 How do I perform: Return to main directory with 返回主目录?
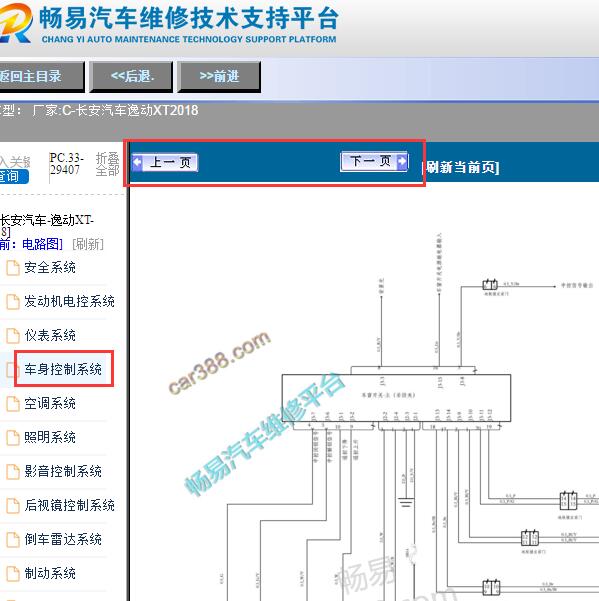[40, 76]
